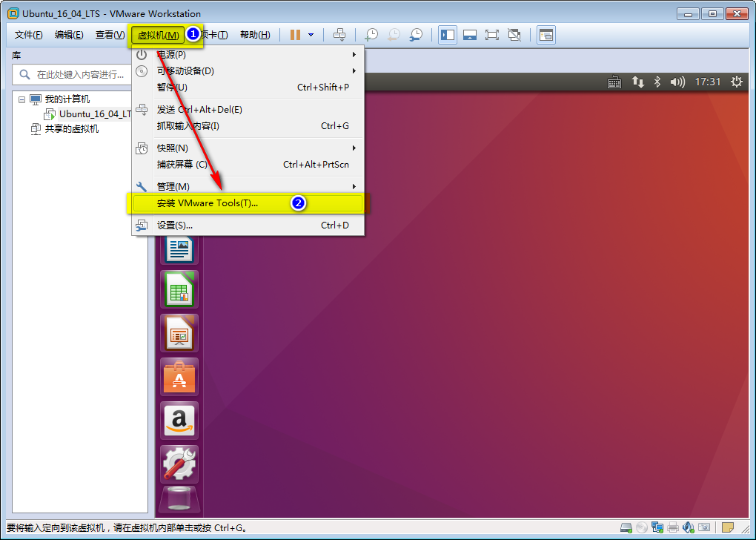Click the Bluetooth indicator in Ubuntu panel
Viewport: 756px width, 540px height.
pos(657,82)
